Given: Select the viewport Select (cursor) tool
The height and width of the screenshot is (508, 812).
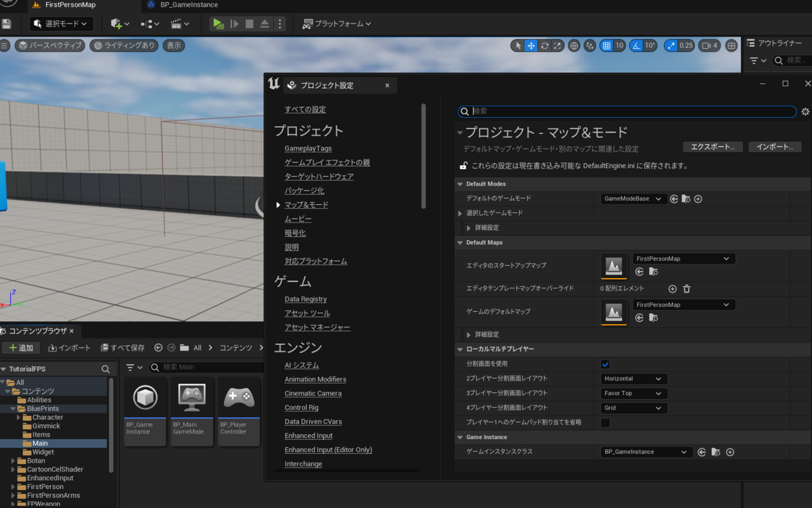Looking at the screenshot, I should (x=518, y=45).
